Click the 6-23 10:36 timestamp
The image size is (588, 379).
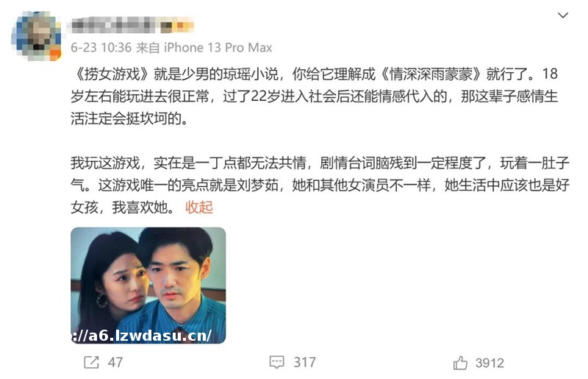click(x=101, y=48)
